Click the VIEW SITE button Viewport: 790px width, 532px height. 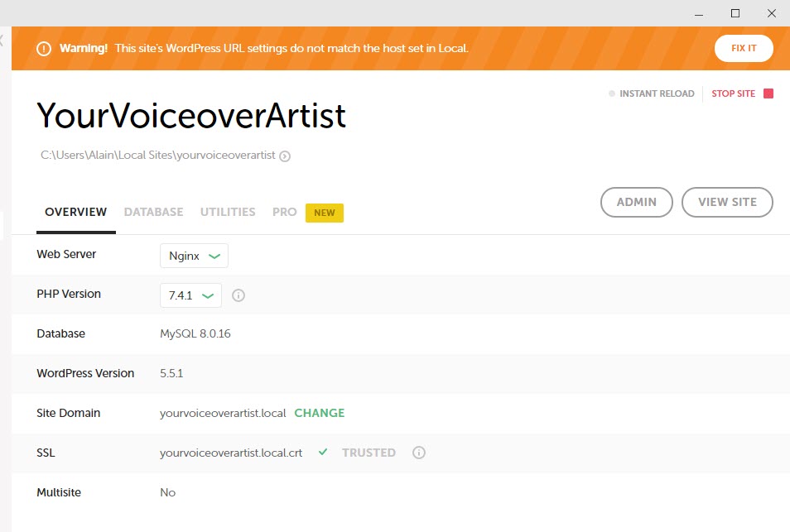[x=727, y=203]
